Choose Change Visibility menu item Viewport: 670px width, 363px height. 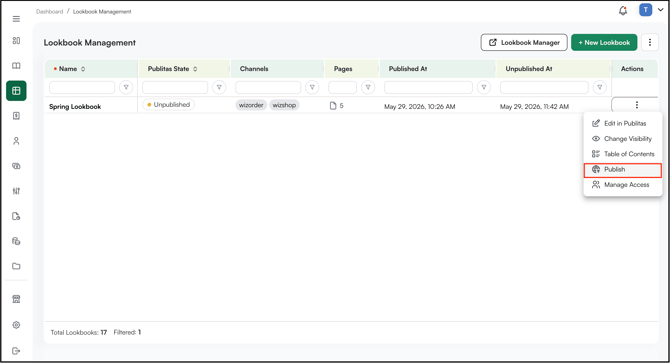[623, 139]
